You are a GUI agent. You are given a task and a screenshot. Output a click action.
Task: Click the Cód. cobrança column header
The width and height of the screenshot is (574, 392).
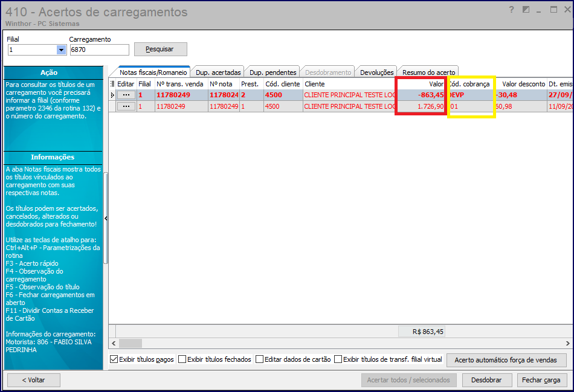[471, 84]
